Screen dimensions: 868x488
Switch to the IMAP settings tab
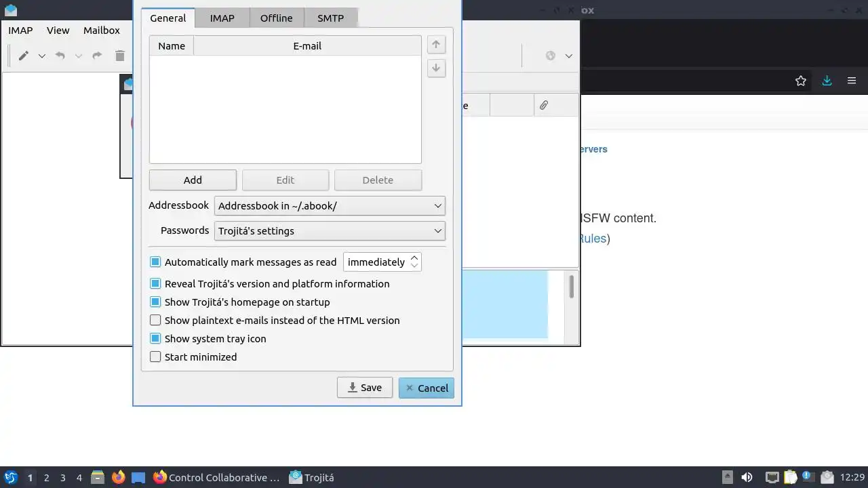click(222, 18)
